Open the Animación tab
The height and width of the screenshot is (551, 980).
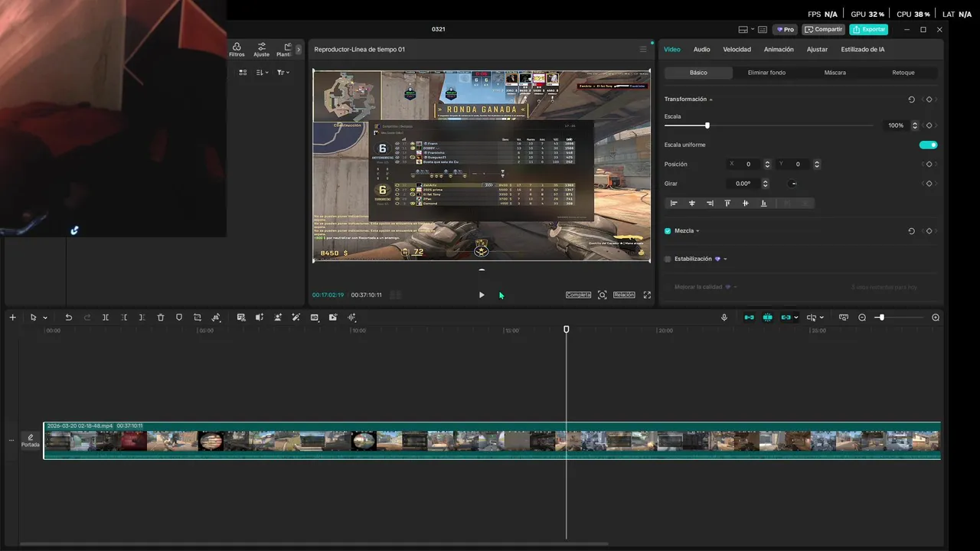779,50
